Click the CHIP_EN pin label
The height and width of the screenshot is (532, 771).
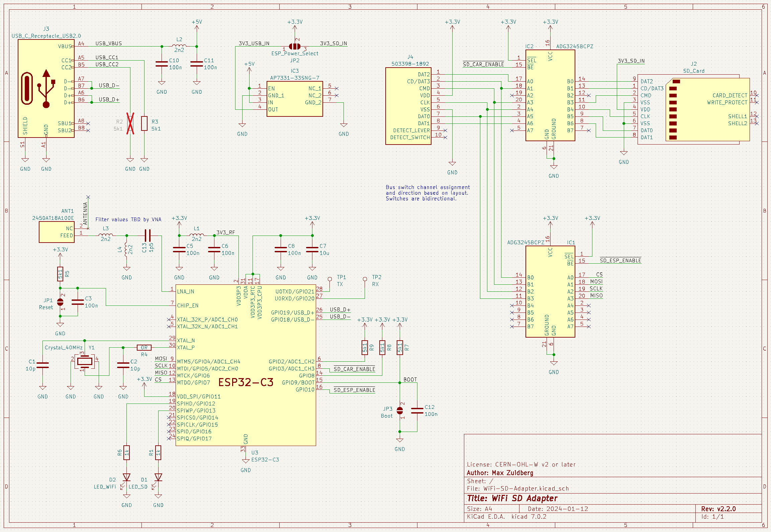(x=188, y=305)
